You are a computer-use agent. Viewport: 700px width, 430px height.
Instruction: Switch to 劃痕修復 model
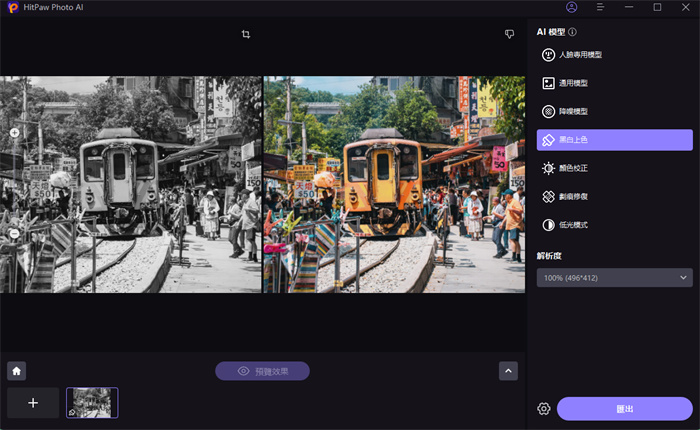(614, 197)
